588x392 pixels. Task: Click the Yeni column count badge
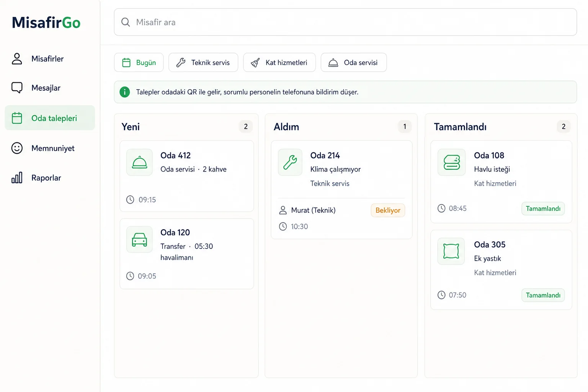tap(246, 126)
